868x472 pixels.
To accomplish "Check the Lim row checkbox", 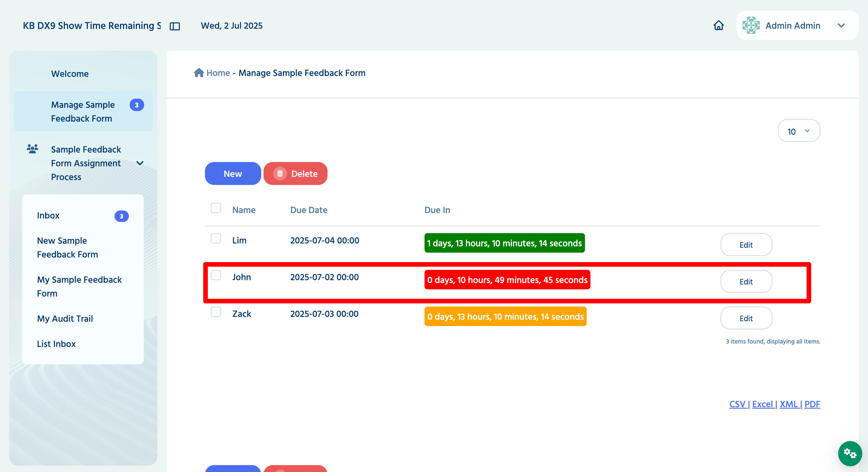I will (216, 238).
